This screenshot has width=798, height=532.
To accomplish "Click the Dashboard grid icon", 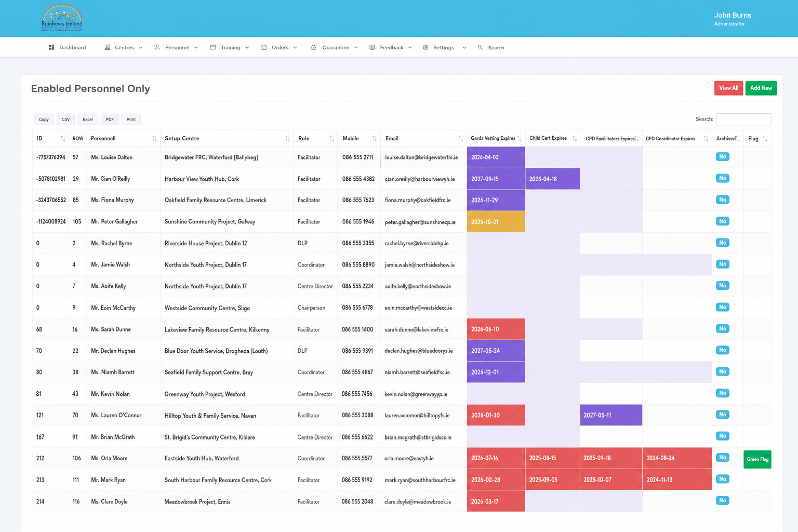I will tap(51, 47).
